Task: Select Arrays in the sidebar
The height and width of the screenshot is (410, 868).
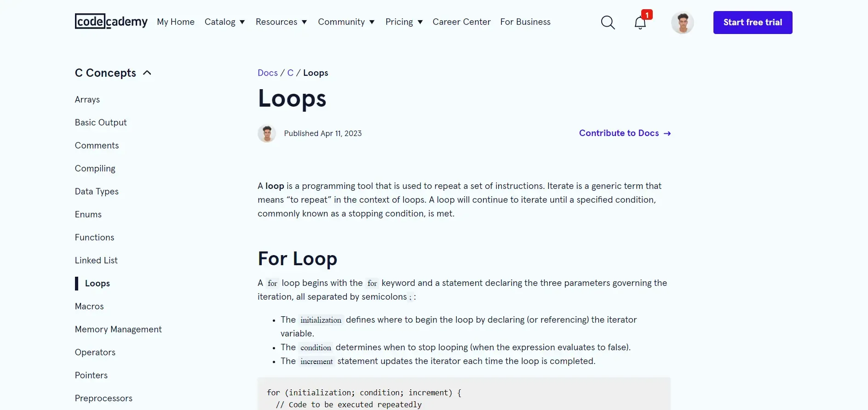Action: [87, 99]
